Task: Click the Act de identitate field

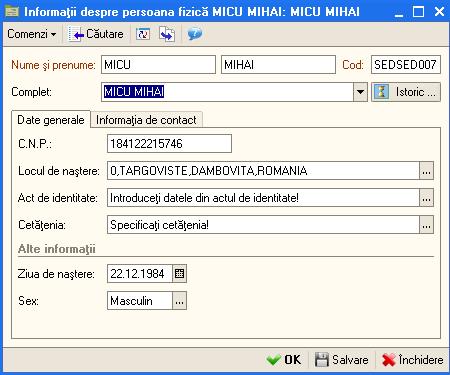Action: coord(263,198)
